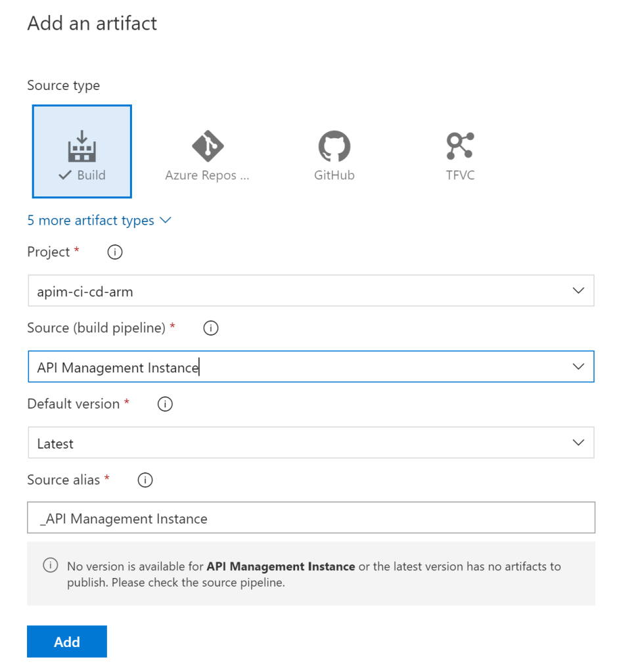Click the Source alias info icon
Viewport: 617px width, 672px height.
click(x=145, y=481)
